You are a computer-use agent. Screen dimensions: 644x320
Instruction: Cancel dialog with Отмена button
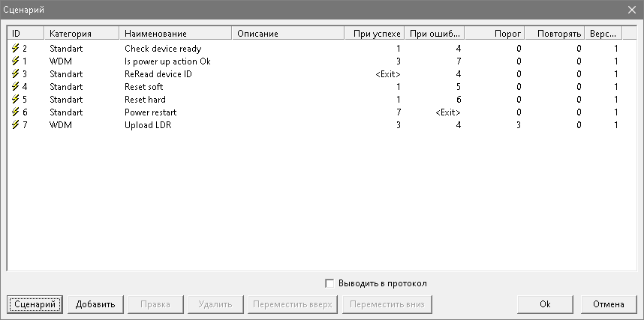[609, 304]
